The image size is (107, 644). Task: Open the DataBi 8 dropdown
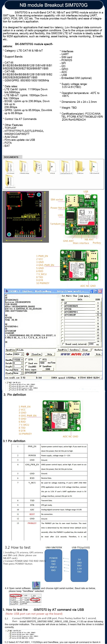22,363
